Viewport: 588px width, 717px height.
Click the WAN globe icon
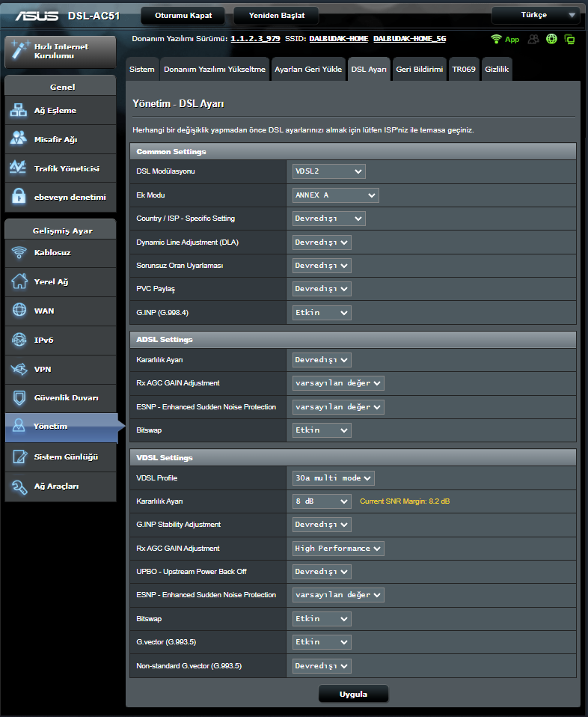pyautogui.click(x=19, y=311)
